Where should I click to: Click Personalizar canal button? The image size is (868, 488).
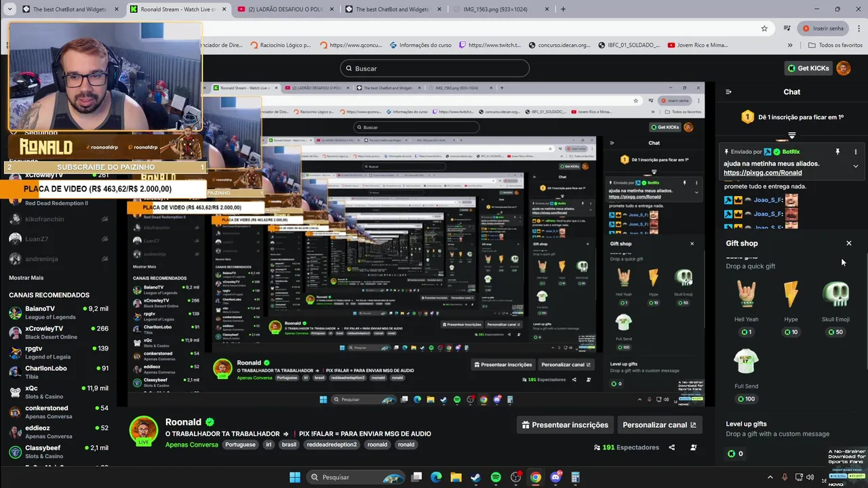[x=659, y=425]
